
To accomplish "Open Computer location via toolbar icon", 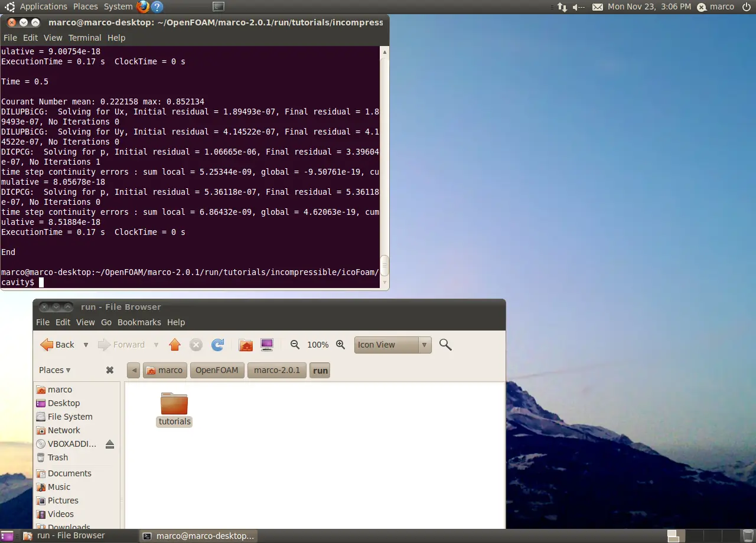I will tap(267, 345).
